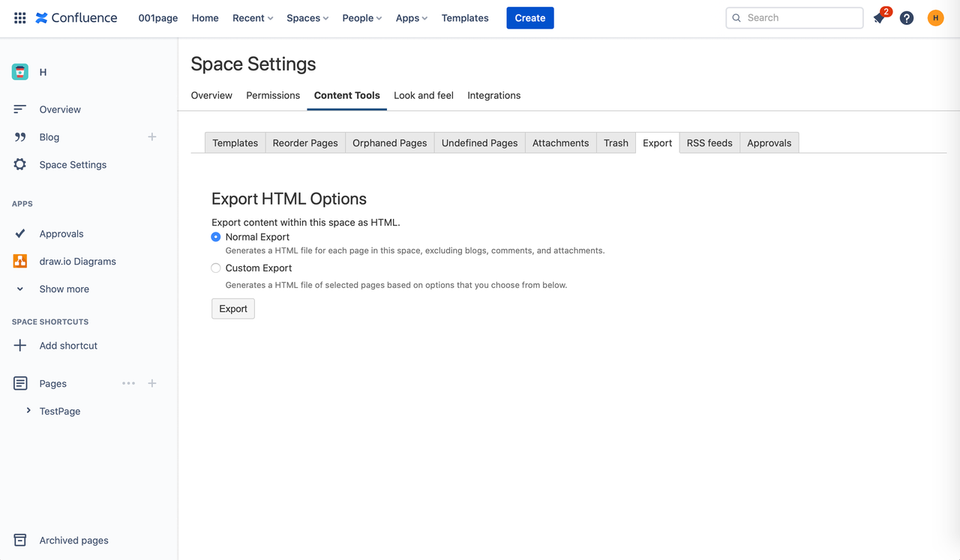Open draw.io Diagrams from sidebar
The image size is (960, 560).
click(77, 262)
